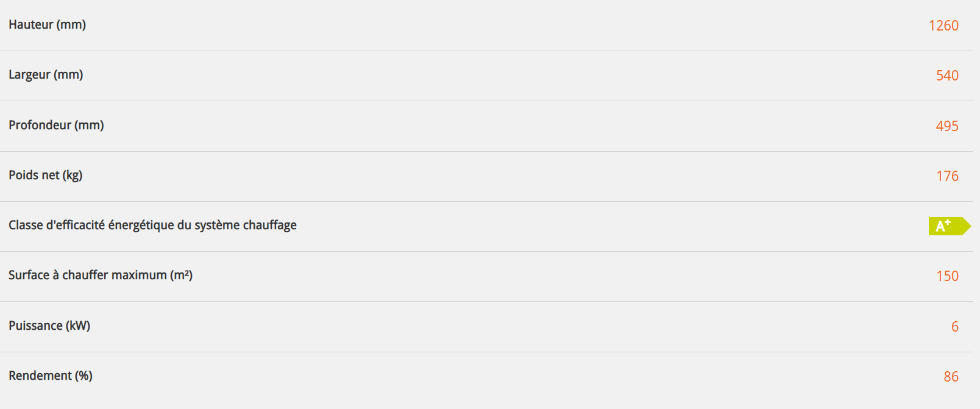This screenshot has width=980, height=409.
Task: Click the word "Poids" in the weight row
Action: tap(23, 176)
